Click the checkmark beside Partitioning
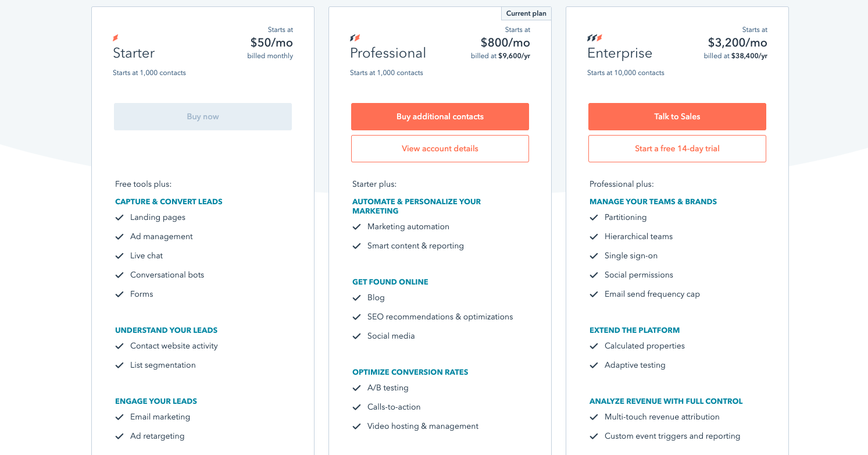Screen dimensions: 868x455 point(594,218)
